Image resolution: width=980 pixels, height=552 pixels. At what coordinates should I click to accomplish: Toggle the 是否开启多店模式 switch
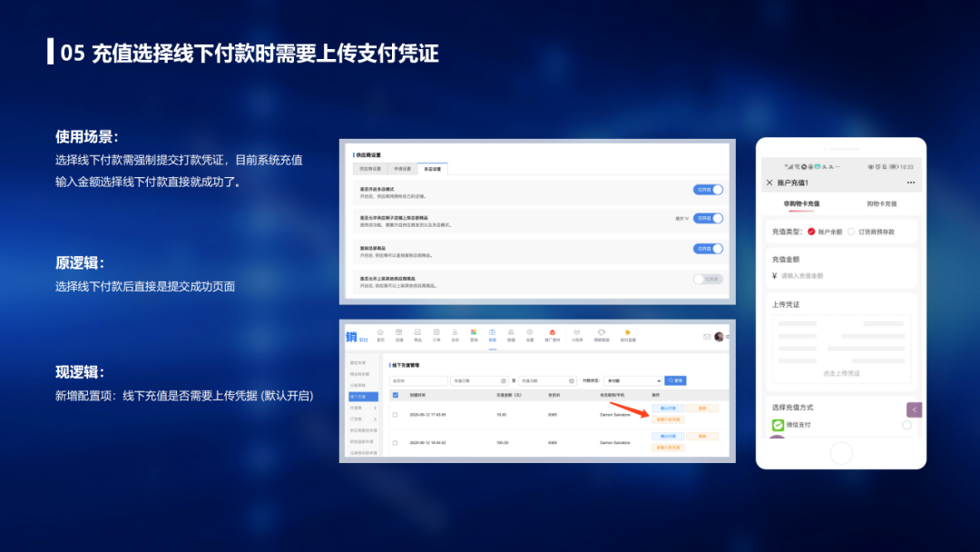pyautogui.click(x=708, y=190)
